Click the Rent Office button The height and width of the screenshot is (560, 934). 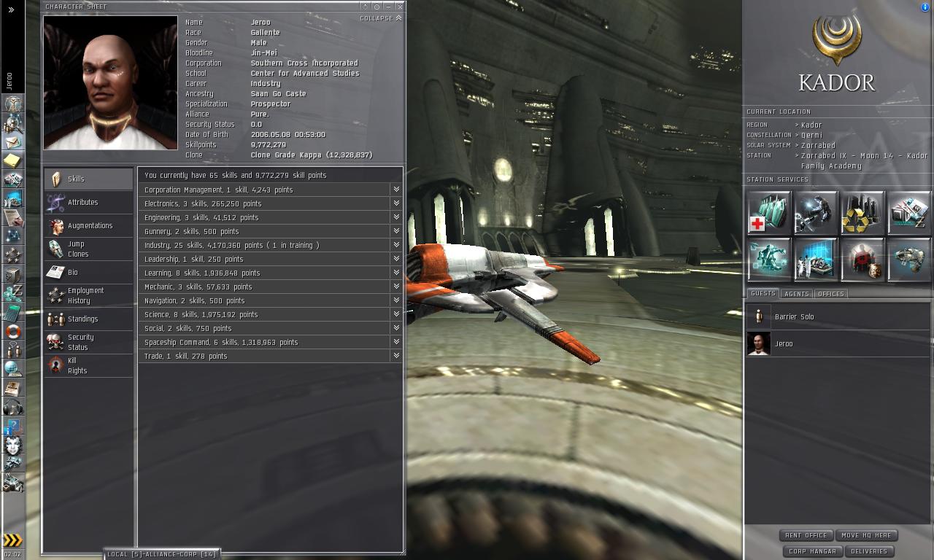pos(806,535)
